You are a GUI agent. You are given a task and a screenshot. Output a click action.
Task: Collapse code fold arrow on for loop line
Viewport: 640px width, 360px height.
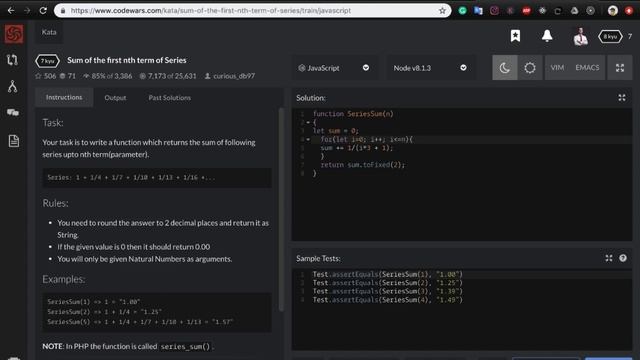point(308,140)
